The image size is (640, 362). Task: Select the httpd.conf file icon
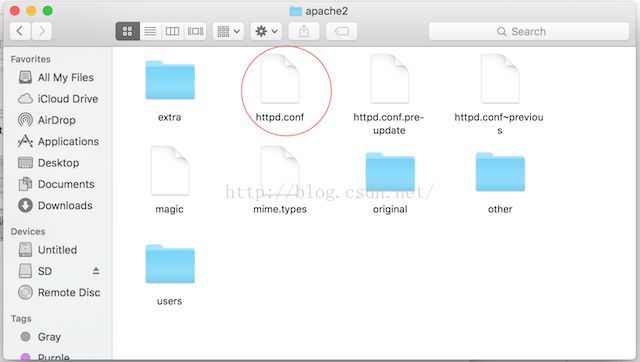pos(280,79)
